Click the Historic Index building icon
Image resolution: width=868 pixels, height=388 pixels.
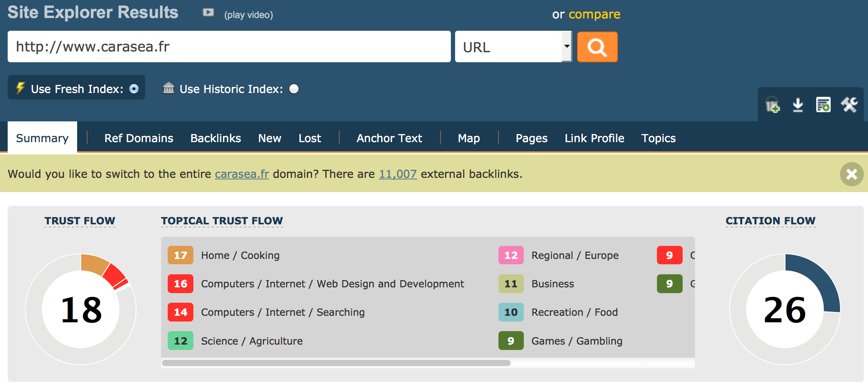click(x=168, y=88)
